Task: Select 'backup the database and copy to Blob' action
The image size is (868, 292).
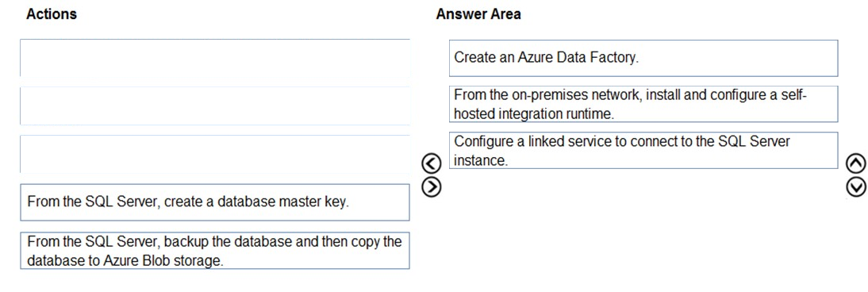Action: coord(215,251)
